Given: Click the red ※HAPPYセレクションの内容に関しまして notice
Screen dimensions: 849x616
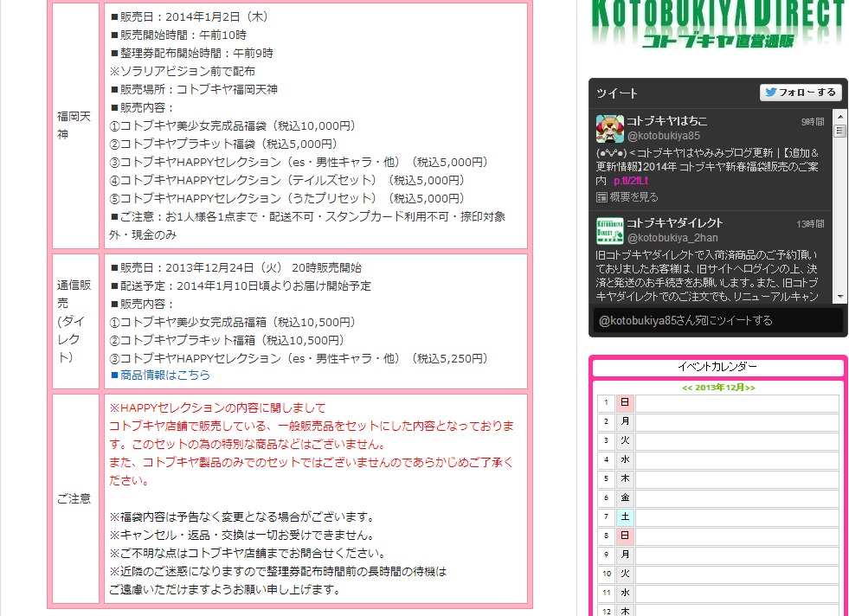Looking at the screenshot, I should (x=218, y=407).
